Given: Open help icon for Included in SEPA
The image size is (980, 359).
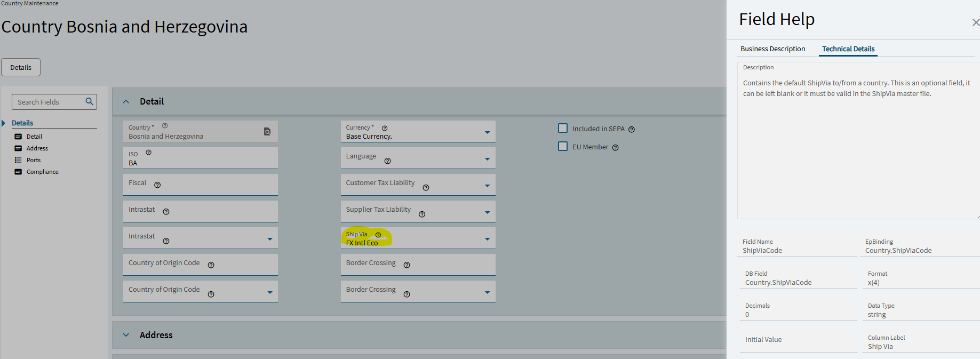Looking at the screenshot, I should coord(632,130).
